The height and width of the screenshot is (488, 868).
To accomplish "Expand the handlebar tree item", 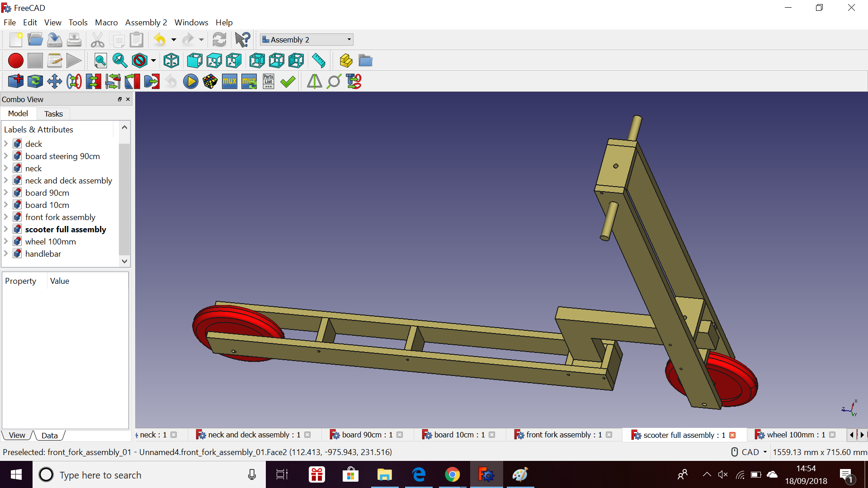I will coord(6,253).
